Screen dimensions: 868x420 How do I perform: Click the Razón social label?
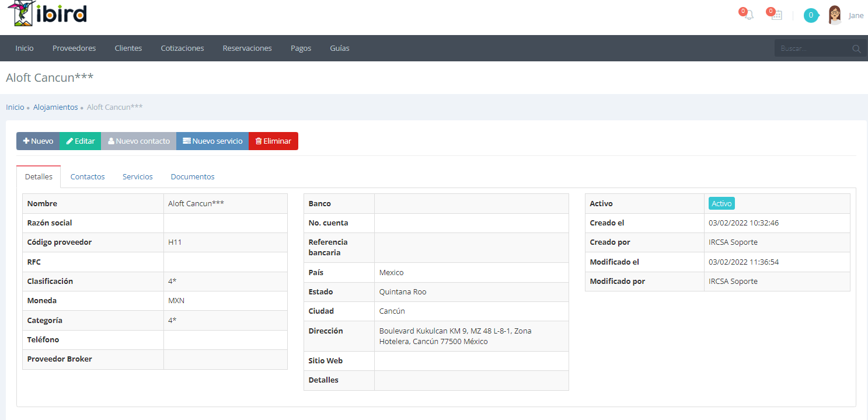click(50, 223)
